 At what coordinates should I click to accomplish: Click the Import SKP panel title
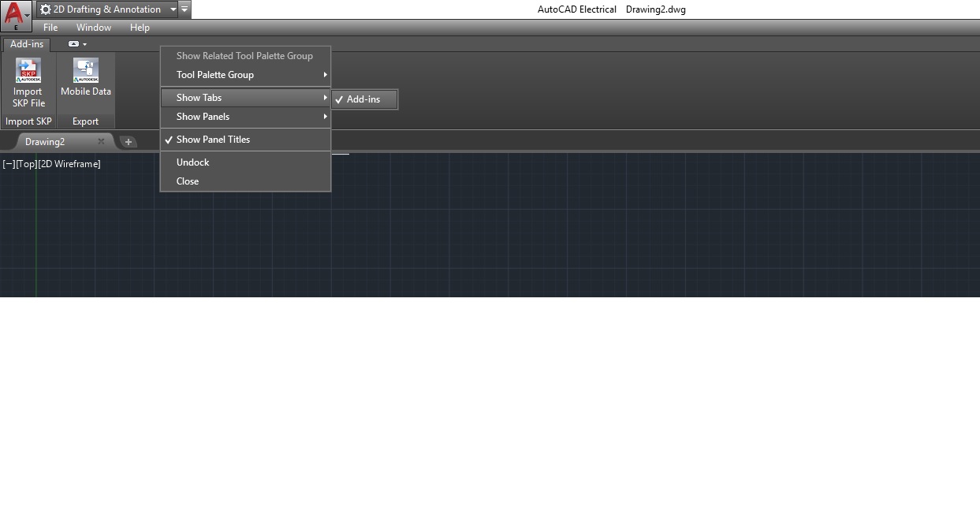[28, 121]
